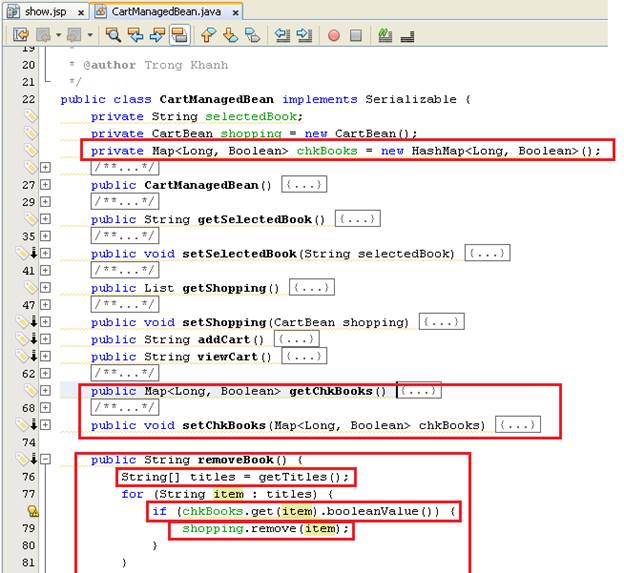The width and height of the screenshot is (624, 573).
Task: Click gutter annotation beside viewCart() line
Action: (x=26, y=356)
